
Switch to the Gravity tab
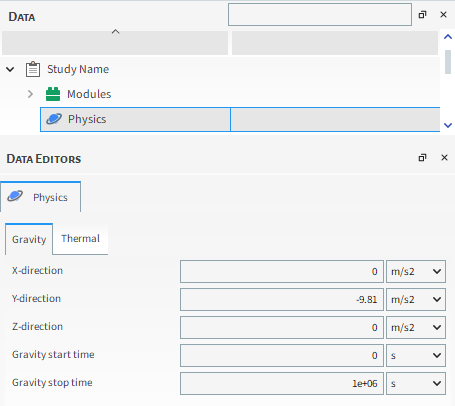(x=29, y=239)
